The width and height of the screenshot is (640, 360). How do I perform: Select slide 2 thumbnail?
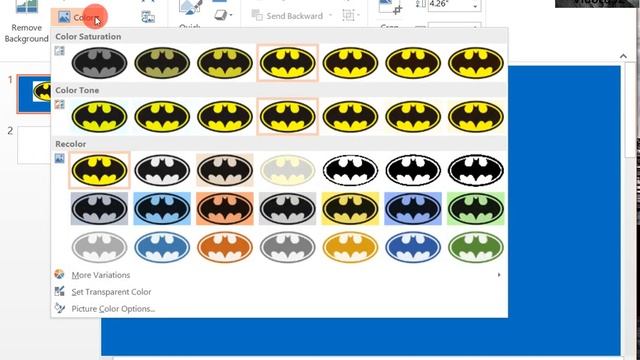pos(34,145)
